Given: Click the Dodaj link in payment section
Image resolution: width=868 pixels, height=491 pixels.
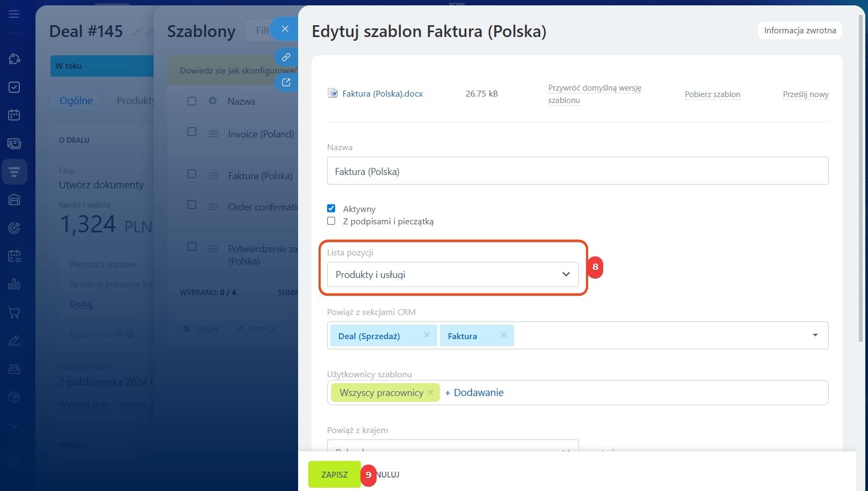Looking at the screenshot, I should [81, 304].
